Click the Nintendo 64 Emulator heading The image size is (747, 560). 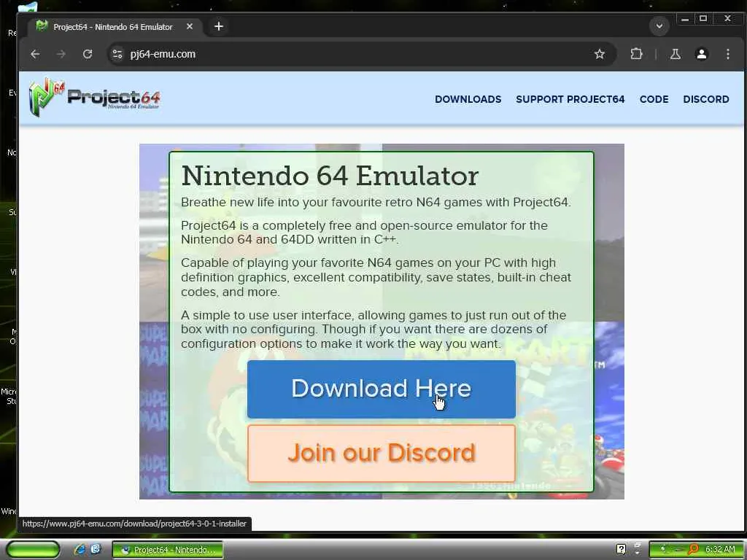click(x=330, y=176)
